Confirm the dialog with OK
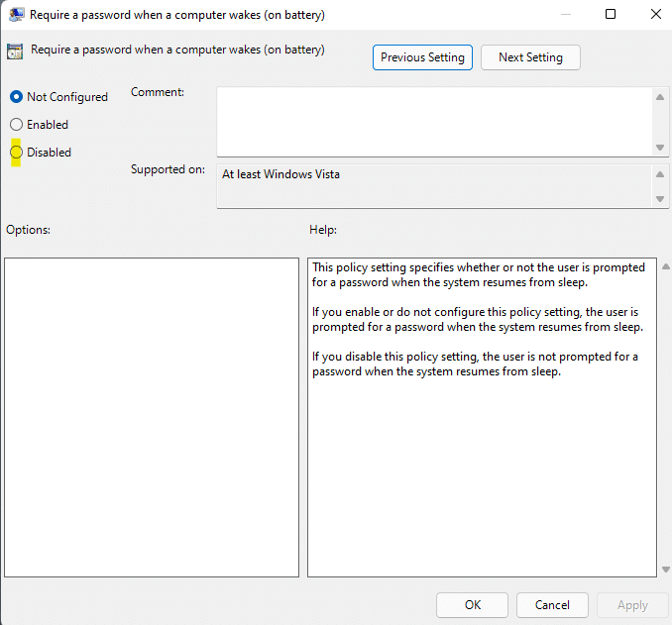The width and height of the screenshot is (672, 625). pos(472,605)
